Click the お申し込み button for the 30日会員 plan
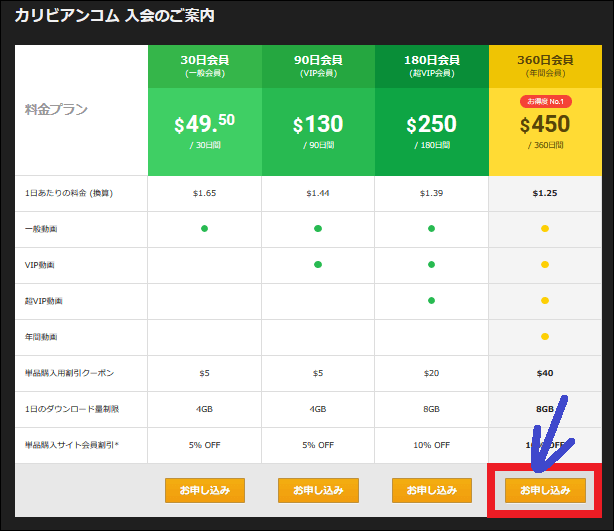 205,490
